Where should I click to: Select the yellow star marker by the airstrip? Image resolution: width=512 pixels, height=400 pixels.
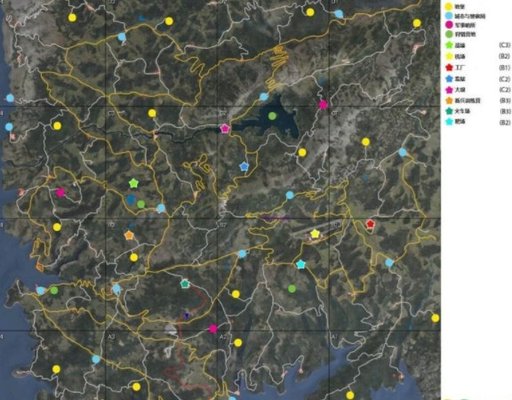tap(315, 234)
